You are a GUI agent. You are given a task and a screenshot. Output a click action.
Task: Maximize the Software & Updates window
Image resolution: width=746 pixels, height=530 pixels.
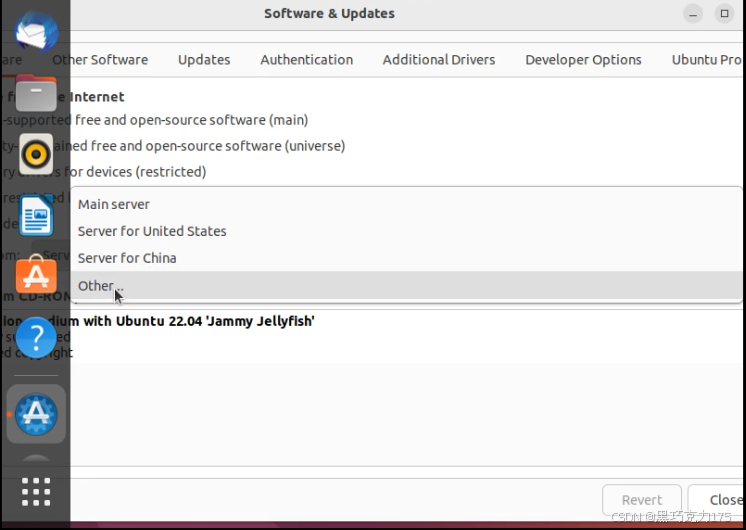tap(724, 14)
